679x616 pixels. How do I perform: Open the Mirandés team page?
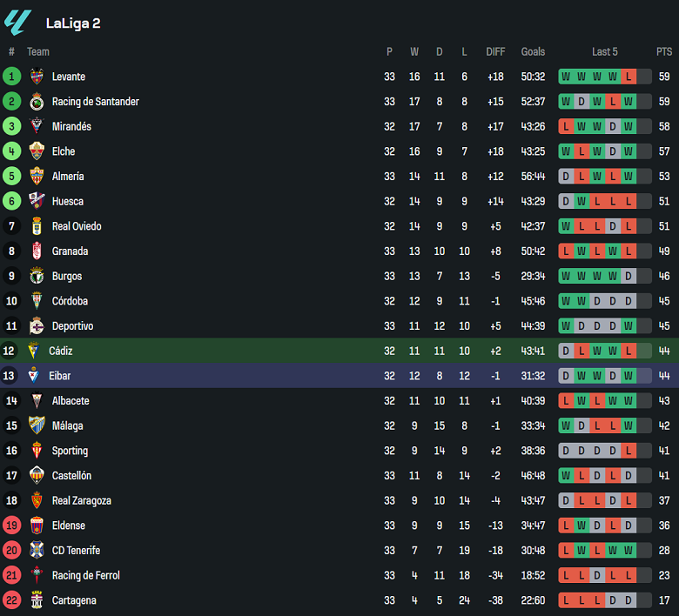(x=71, y=127)
